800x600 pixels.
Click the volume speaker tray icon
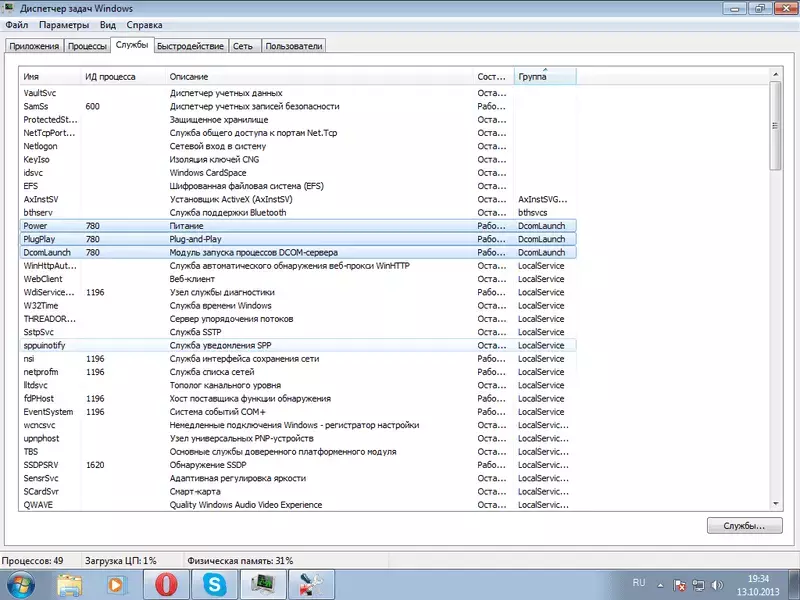click(717, 585)
